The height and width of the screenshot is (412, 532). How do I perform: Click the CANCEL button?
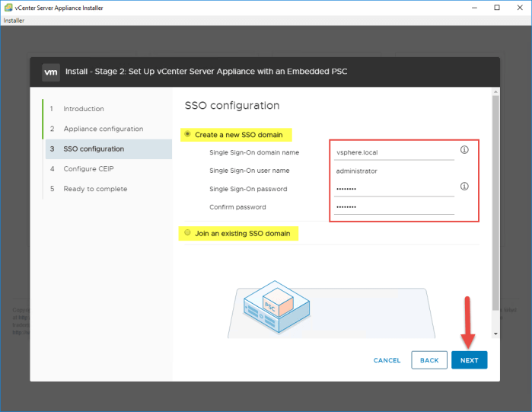coord(387,360)
